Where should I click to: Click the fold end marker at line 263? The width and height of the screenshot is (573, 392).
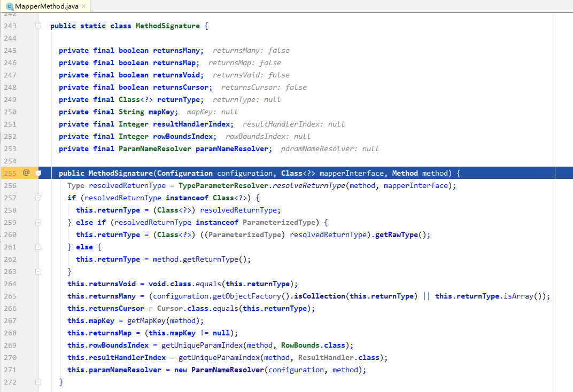coord(38,271)
